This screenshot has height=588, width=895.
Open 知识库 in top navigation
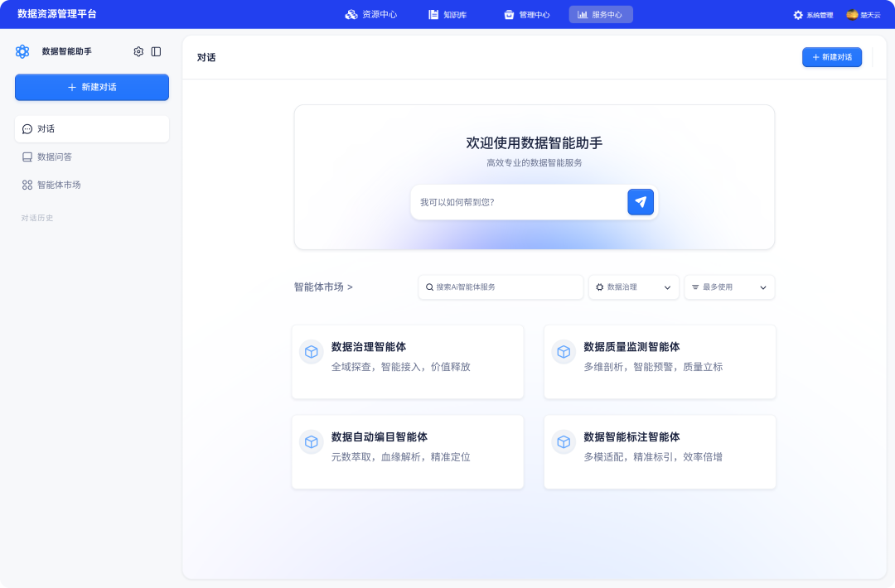point(448,14)
